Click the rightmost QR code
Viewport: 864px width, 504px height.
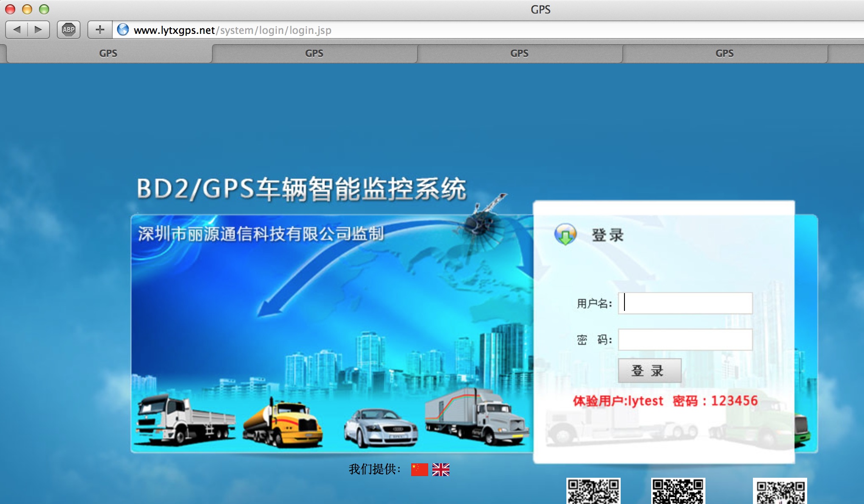780,491
